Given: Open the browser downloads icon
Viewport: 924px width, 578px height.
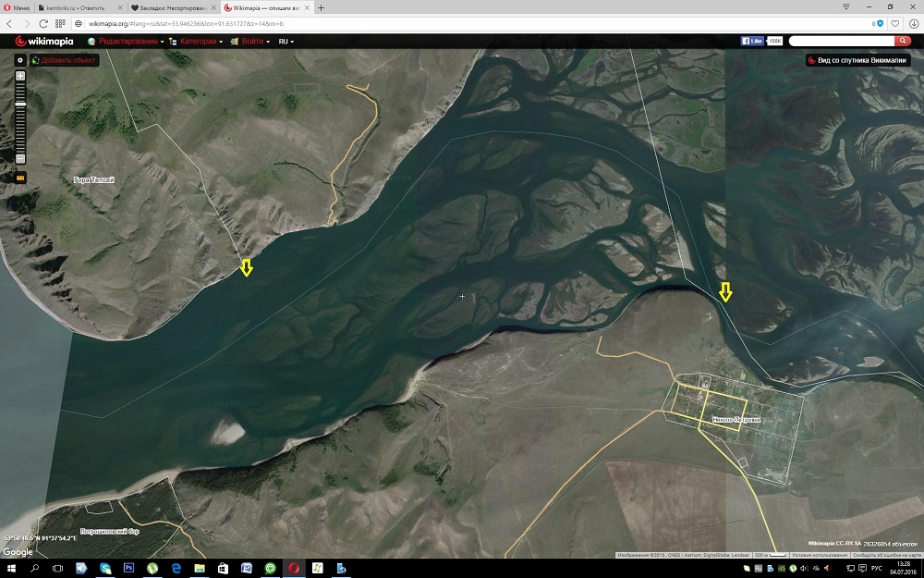Looking at the screenshot, I should [913, 23].
